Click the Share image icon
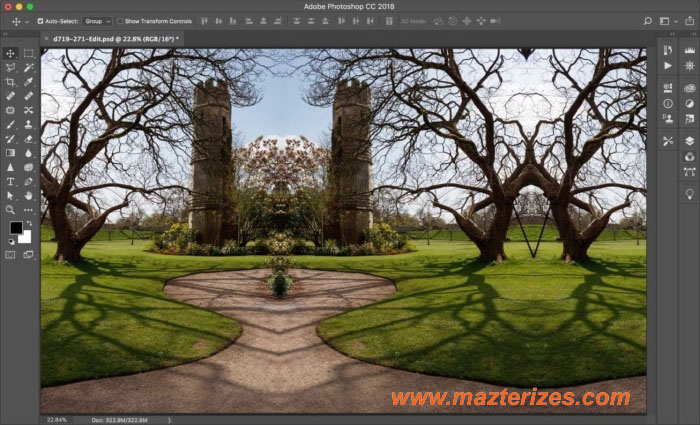The width and height of the screenshot is (700, 425). (690, 21)
